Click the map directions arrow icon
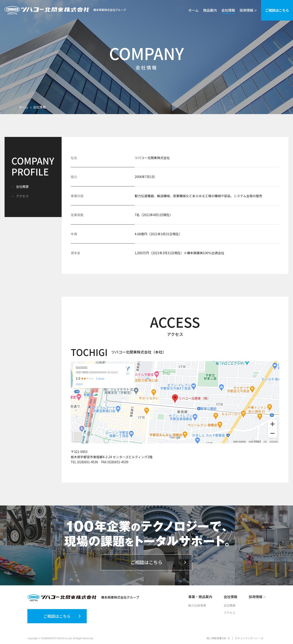Screen dimensions: 293x644 coord(128,369)
